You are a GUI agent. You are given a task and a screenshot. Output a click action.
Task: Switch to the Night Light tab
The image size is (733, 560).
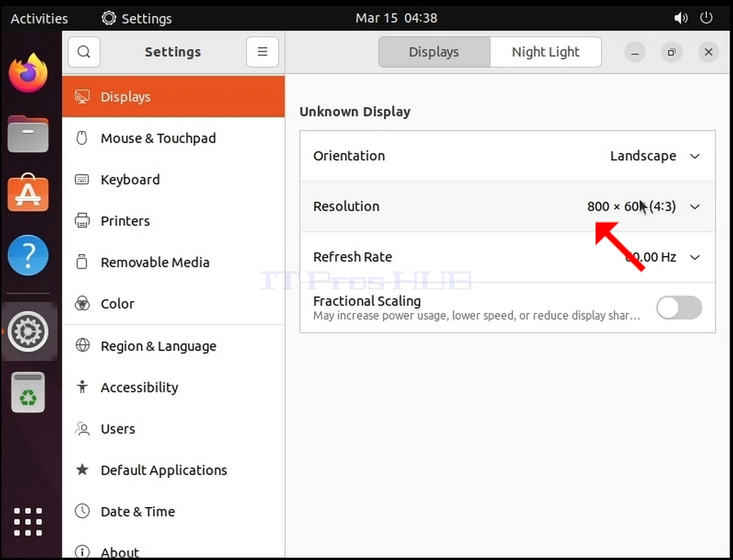pos(546,52)
